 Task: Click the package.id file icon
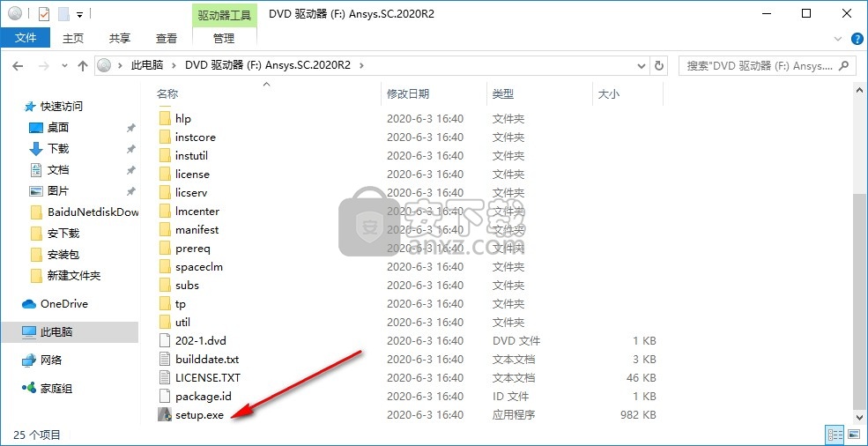coord(165,396)
